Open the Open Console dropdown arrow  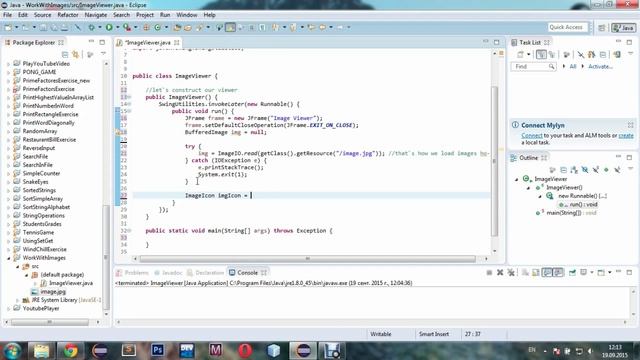[609, 273]
